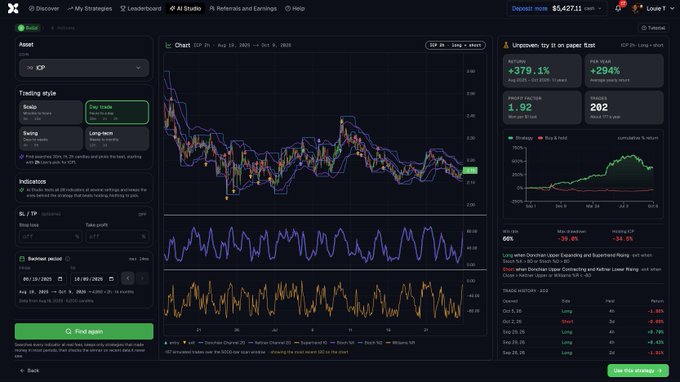Image resolution: width=680 pixels, height=382 pixels.
Task: Click the From date field 08/19/2025
Action: (42, 279)
